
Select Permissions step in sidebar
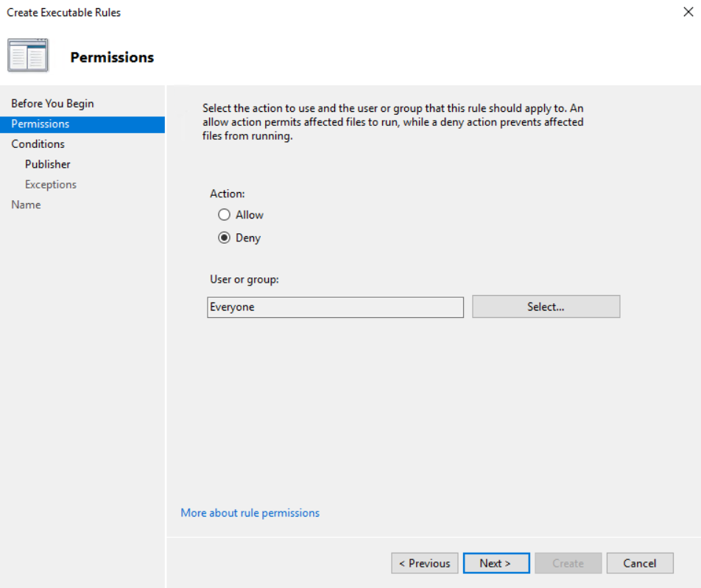(40, 124)
